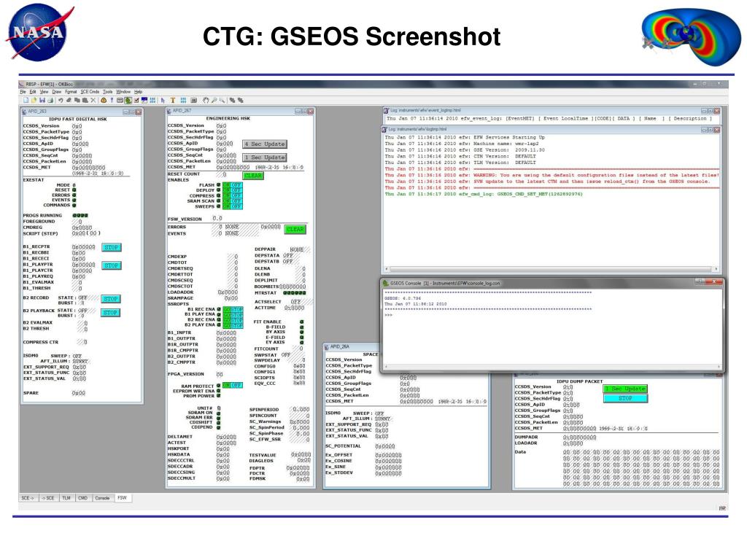The image size is (747, 560).
Task: Open the Tools menu
Action: (x=108, y=91)
